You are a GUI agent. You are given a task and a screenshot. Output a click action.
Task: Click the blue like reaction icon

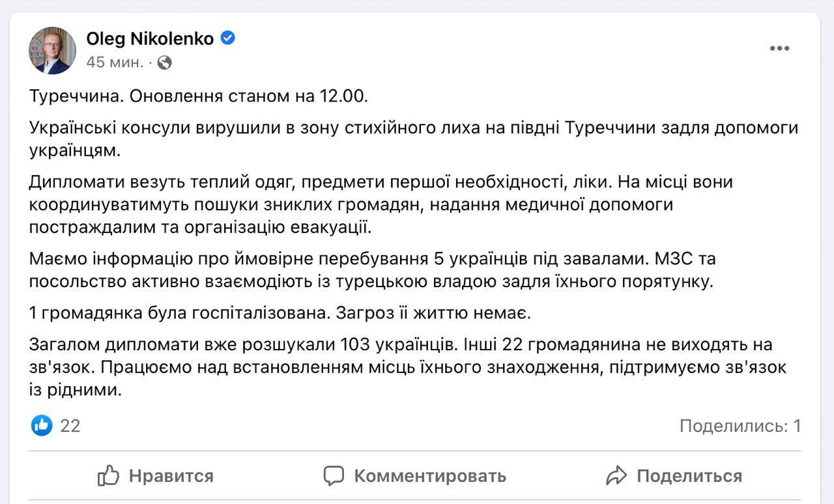point(42,426)
